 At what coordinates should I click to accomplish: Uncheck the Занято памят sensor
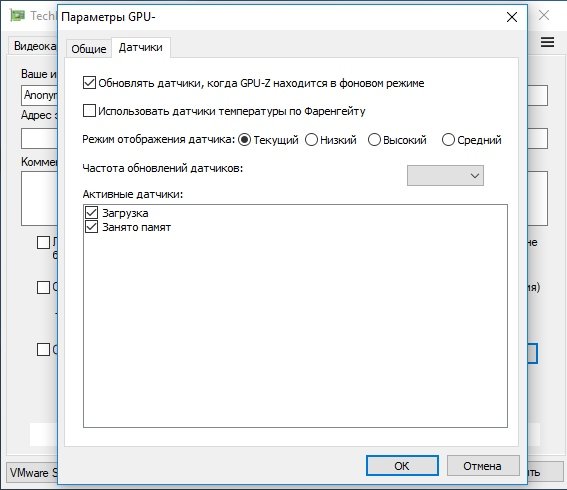point(91,227)
